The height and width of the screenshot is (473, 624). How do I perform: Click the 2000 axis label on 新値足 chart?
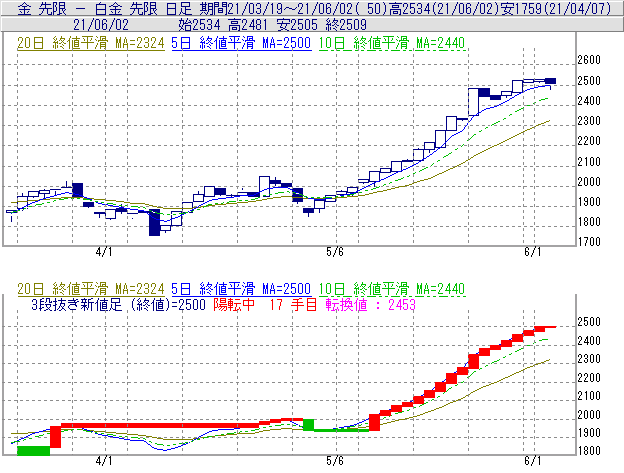click(589, 415)
